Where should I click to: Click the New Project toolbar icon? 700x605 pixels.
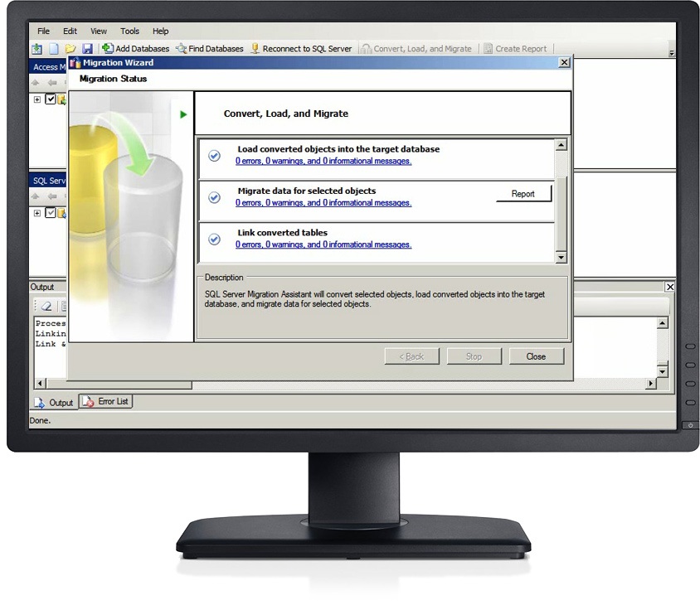point(53,49)
